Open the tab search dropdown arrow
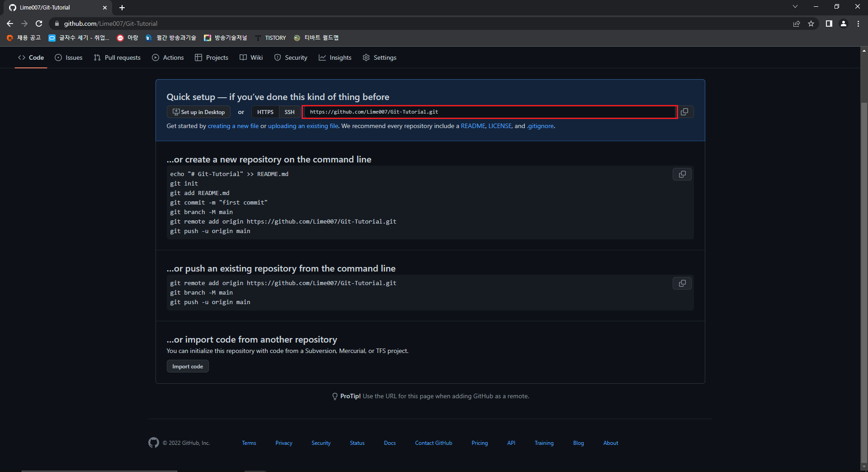 [x=795, y=6]
